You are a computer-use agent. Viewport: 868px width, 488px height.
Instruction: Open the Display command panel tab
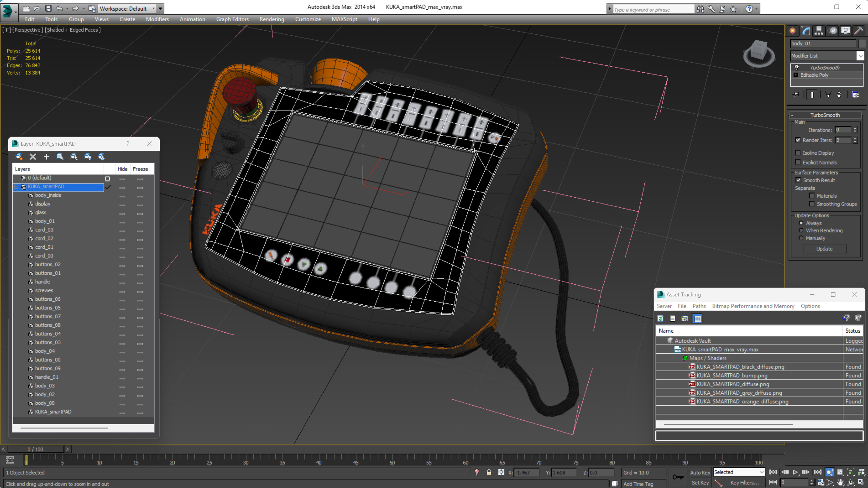845,31
